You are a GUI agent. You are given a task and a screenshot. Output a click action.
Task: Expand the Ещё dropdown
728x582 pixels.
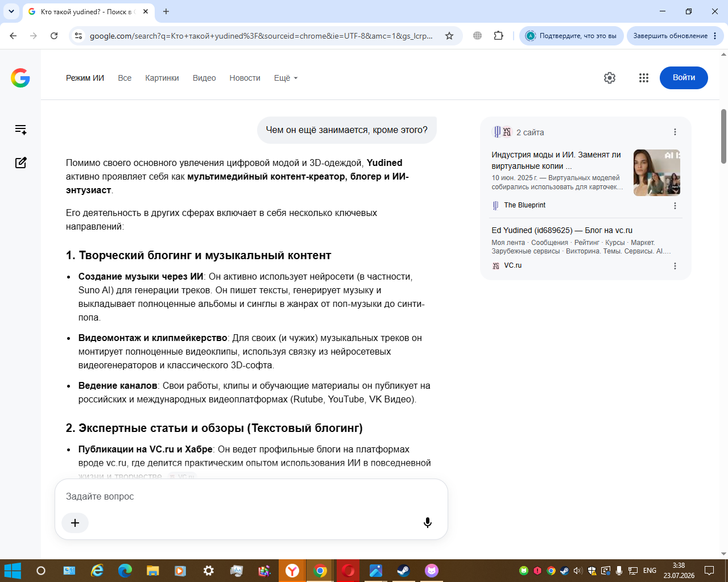tap(286, 78)
